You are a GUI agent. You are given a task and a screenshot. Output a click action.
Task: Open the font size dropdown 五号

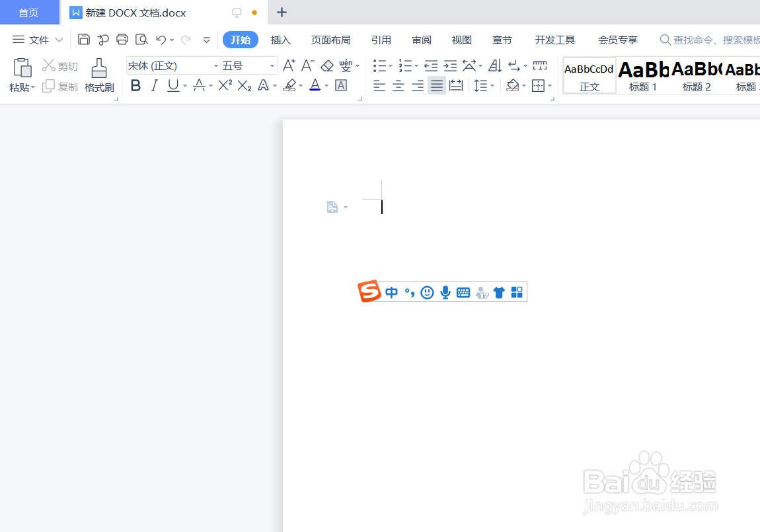point(272,65)
